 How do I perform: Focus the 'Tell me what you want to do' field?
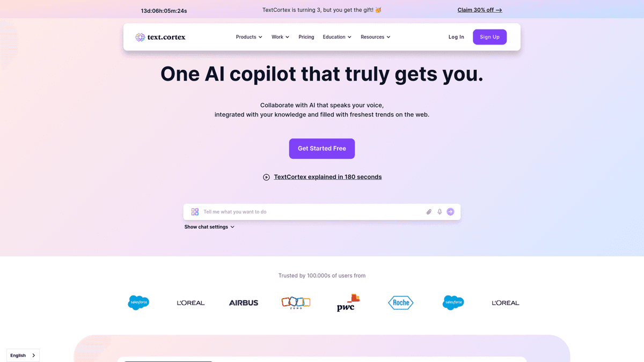click(x=311, y=212)
